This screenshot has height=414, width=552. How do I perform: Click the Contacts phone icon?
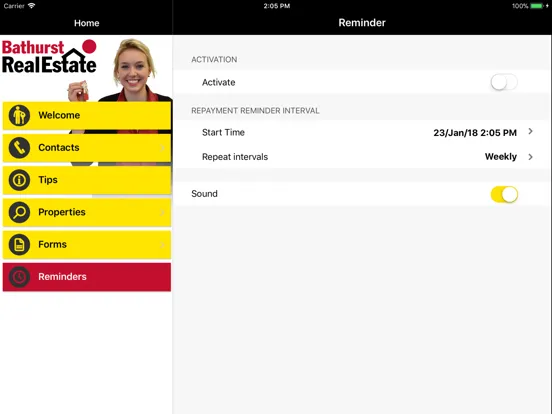click(x=19, y=148)
